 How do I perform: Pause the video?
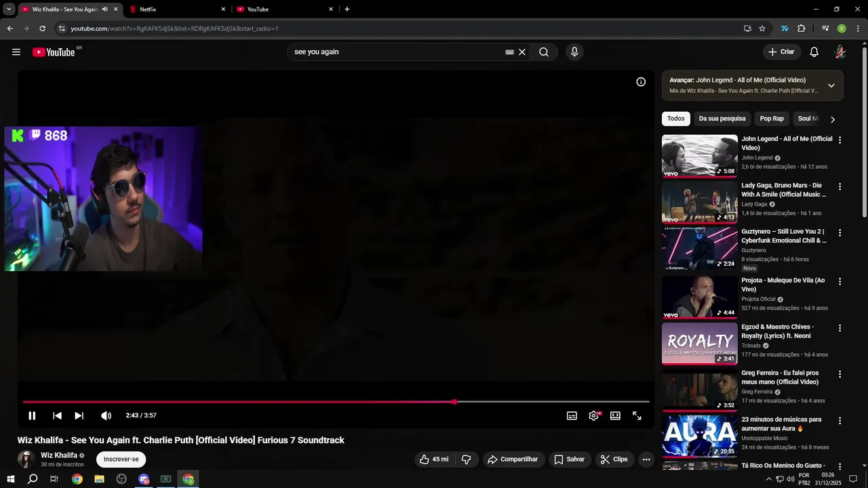(32, 415)
